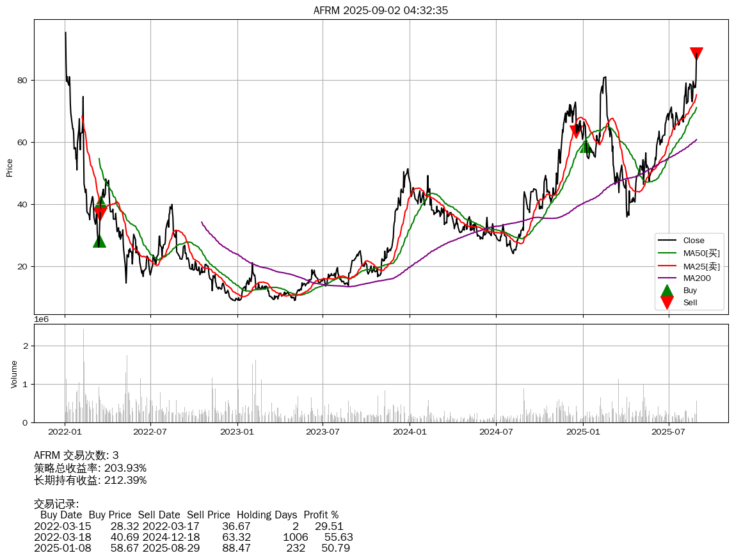
Task: Select the purple MA200 legend line swatch
Action: tap(667, 278)
